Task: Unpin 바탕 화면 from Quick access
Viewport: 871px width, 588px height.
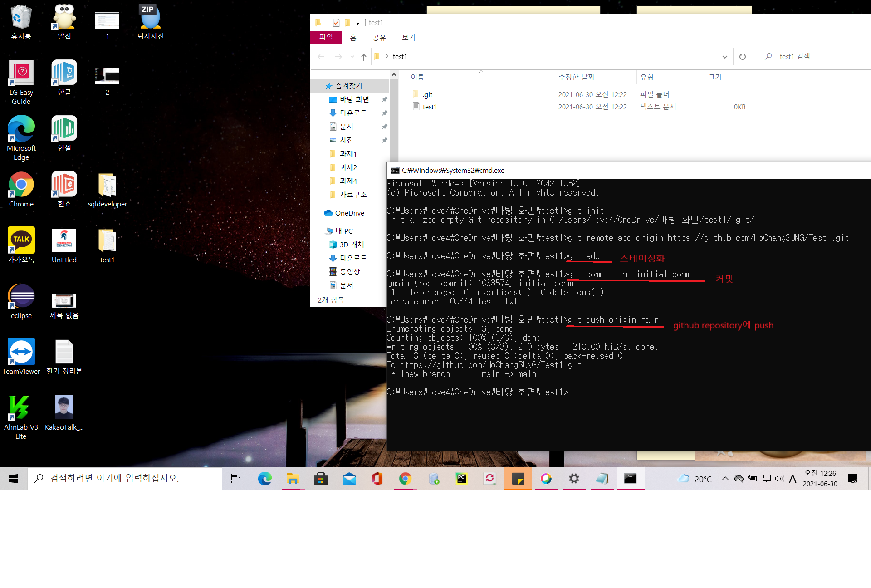Action: [384, 99]
